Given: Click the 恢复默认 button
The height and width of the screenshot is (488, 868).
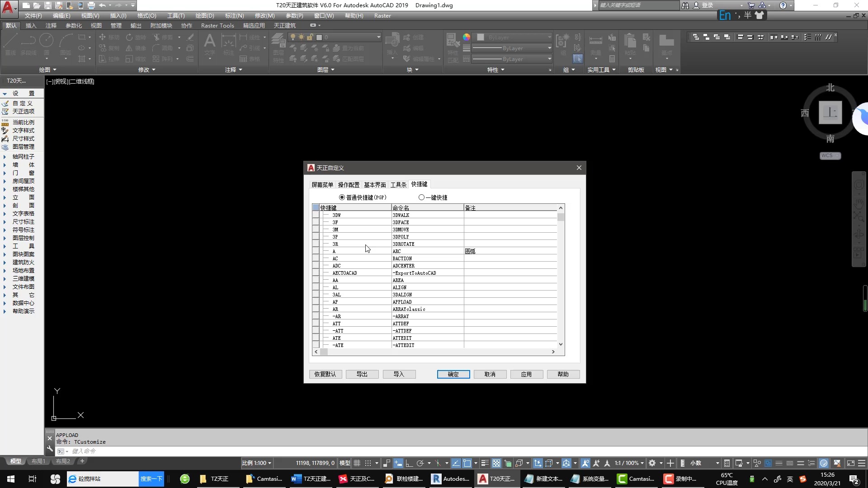Looking at the screenshot, I should pyautogui.click(x=325, y=374).
